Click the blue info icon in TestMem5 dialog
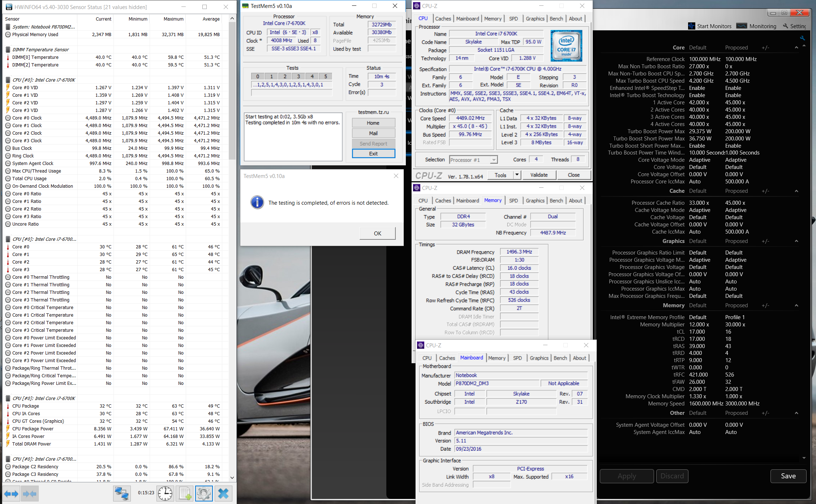Screen dimensions: 816x504 [257, 202]
